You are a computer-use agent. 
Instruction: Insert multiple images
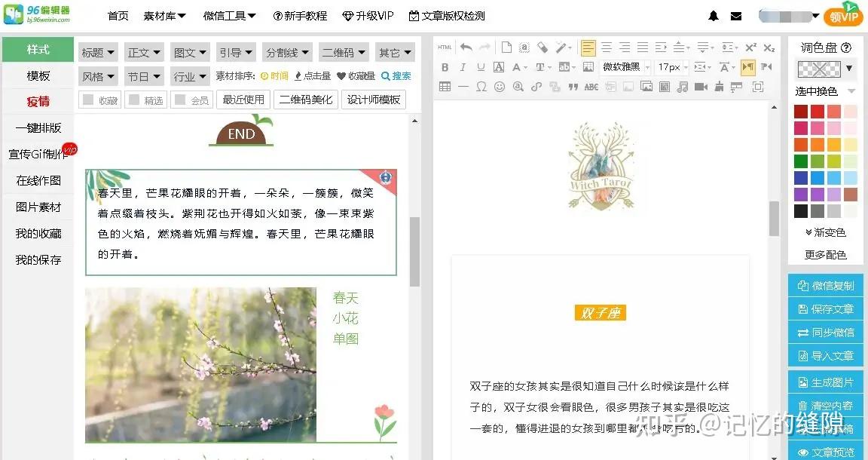tap(646, 87)
